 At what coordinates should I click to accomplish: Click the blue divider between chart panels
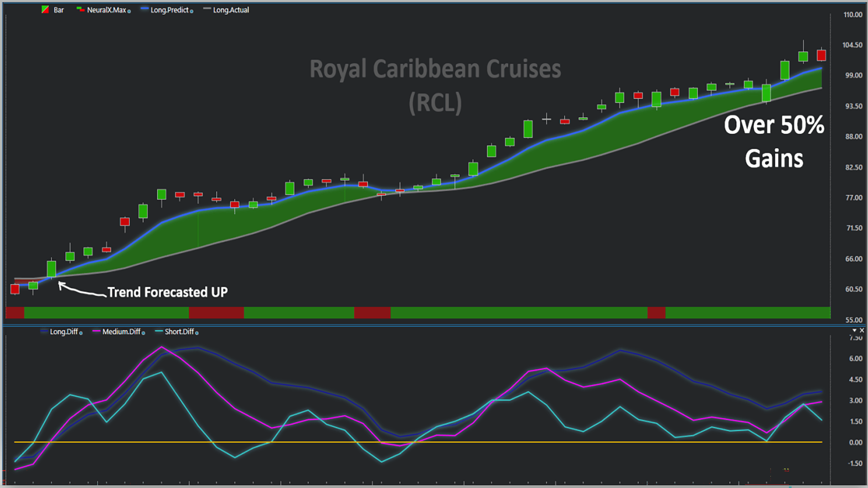click(434, 324)
